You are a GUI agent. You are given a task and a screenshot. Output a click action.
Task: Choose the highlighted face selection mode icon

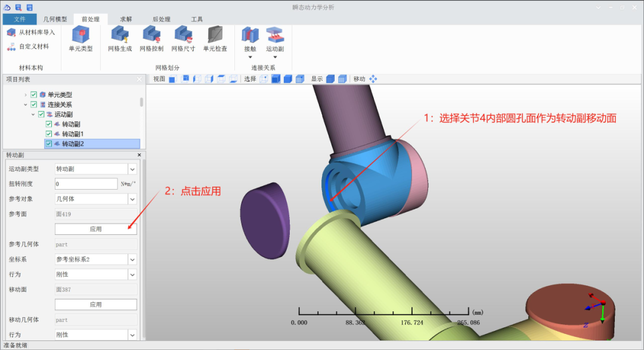[x=276, y=79]
